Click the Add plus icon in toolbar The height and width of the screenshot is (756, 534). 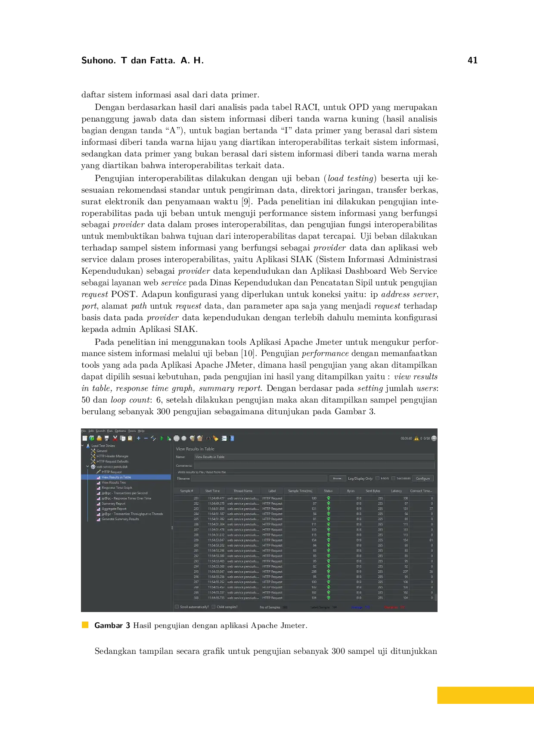[139, 438]
